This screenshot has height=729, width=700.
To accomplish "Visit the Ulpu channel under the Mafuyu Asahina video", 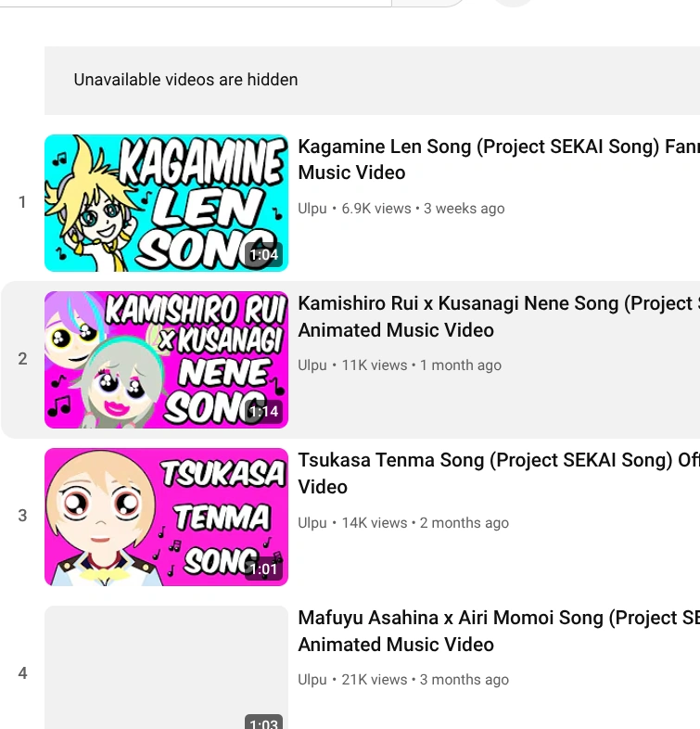I will (312, 679).
